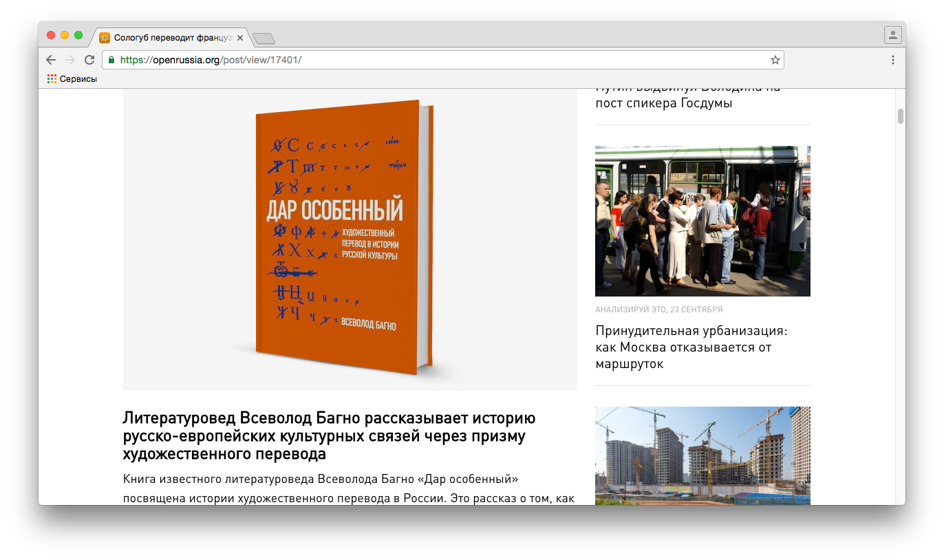Screen dimensions: 944x560
Task: Open the Chrome profile user icon
Action: coord(892,35)
